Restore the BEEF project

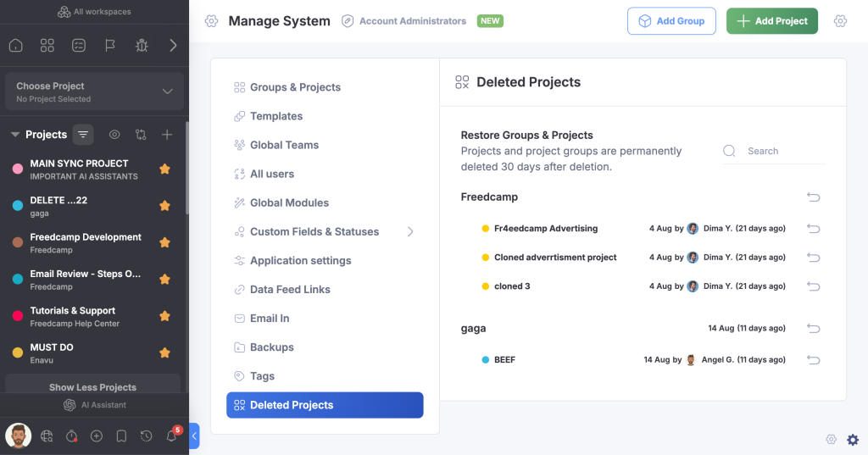pyautogui.click(x=813, y=360)
